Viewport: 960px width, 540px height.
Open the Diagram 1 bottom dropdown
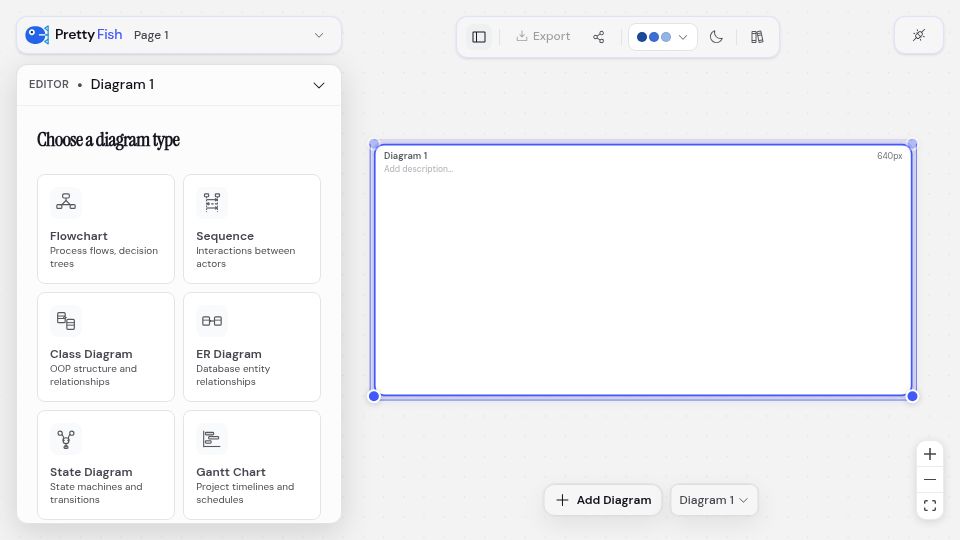click(714, 500)
